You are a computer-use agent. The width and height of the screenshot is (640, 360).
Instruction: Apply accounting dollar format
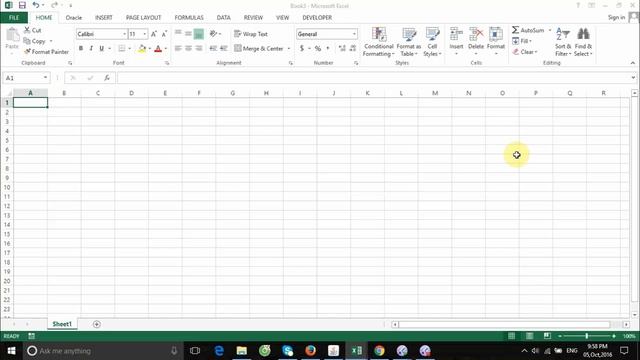[302, 49]
